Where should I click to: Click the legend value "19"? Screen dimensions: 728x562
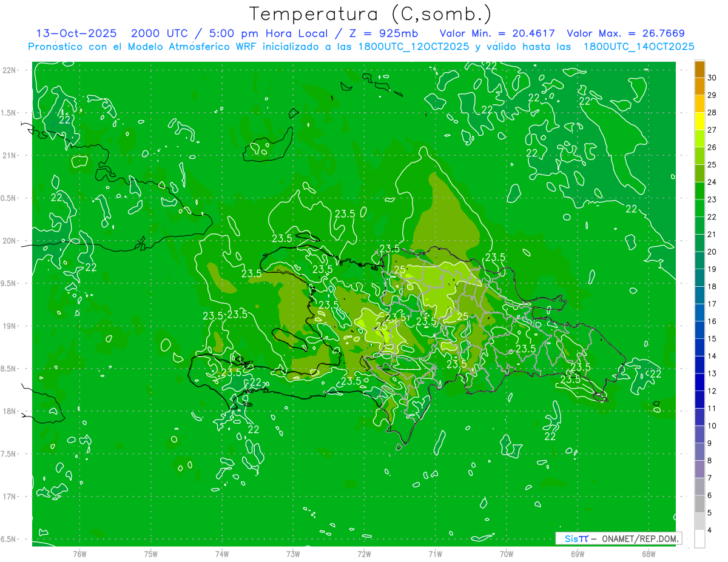tap(712, 269)
